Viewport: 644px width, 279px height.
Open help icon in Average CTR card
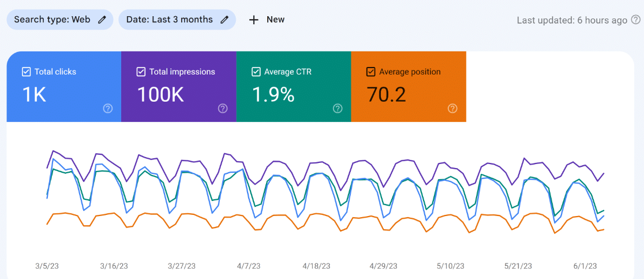tap(338, 109)
